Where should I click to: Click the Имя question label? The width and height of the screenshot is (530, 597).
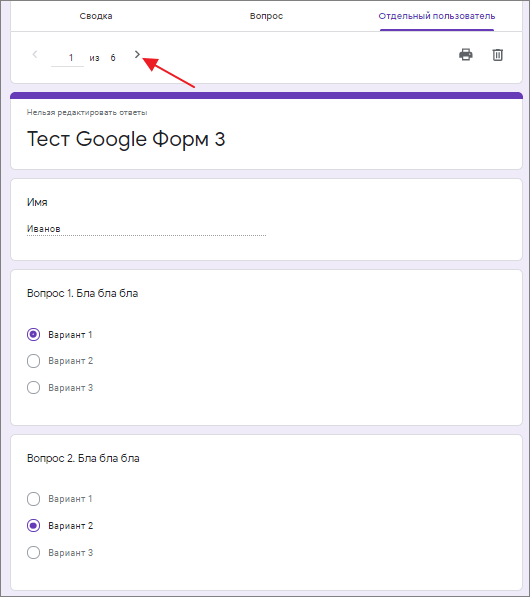(37, 202)
